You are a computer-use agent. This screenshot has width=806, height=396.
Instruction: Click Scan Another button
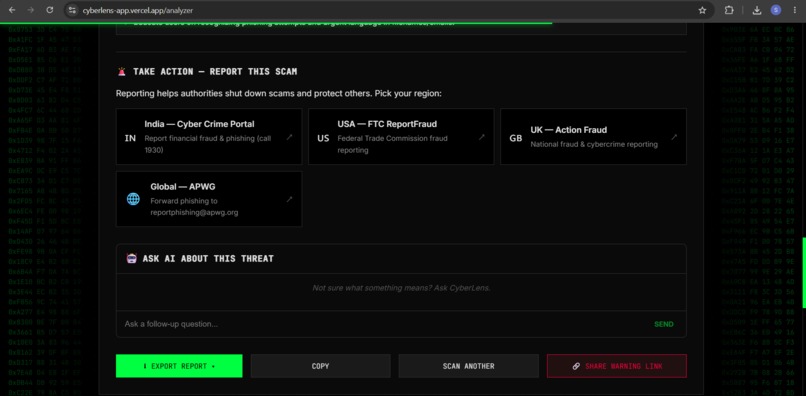[x=468, y=366]
